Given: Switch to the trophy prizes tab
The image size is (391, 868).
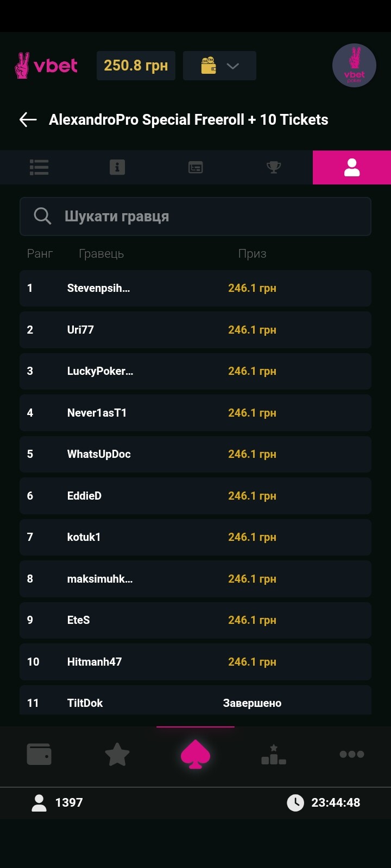Looking at the screenshot, I should 274,167.
